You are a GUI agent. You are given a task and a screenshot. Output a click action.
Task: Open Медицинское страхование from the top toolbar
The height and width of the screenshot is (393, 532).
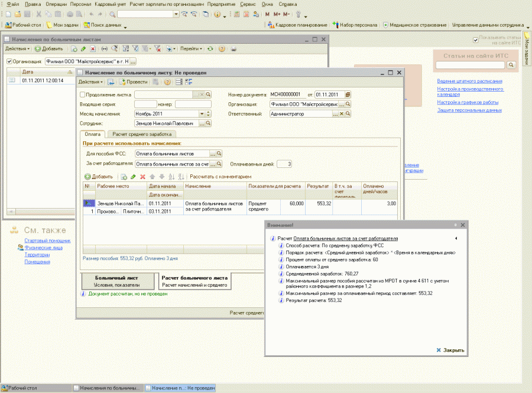pyautogui.click(x=414, y=25)
